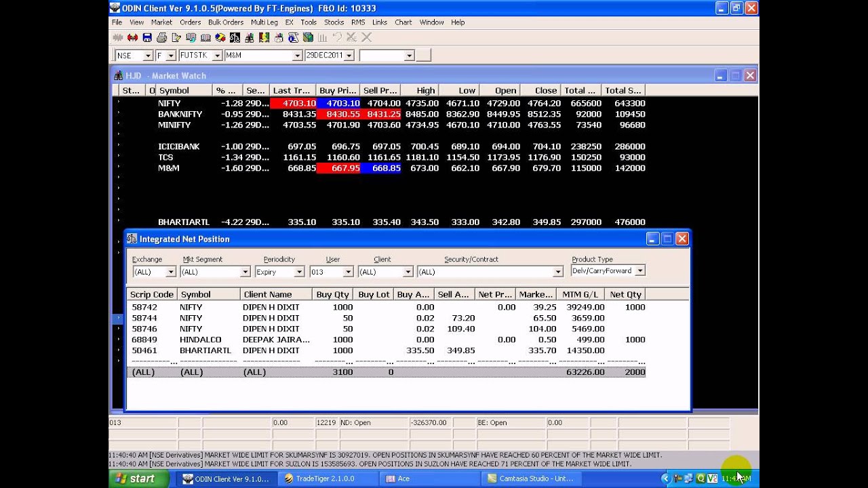
Task: Click the green Q icon in system tray
Action: tap(701, 479)
